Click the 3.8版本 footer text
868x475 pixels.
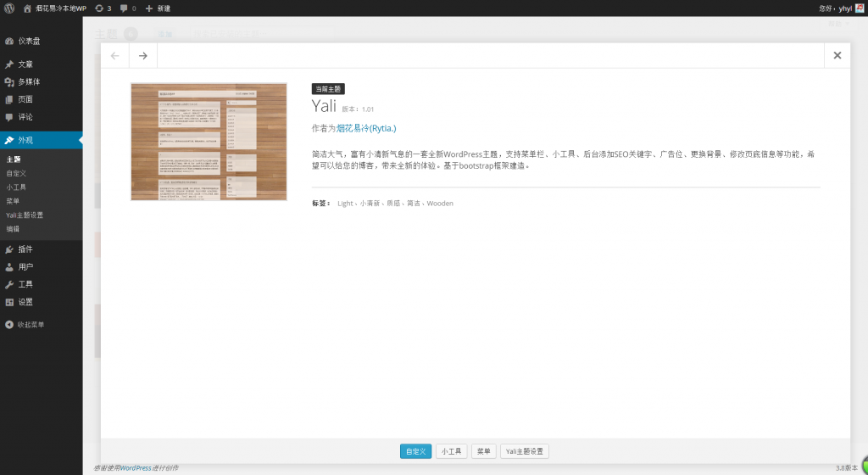847,468
